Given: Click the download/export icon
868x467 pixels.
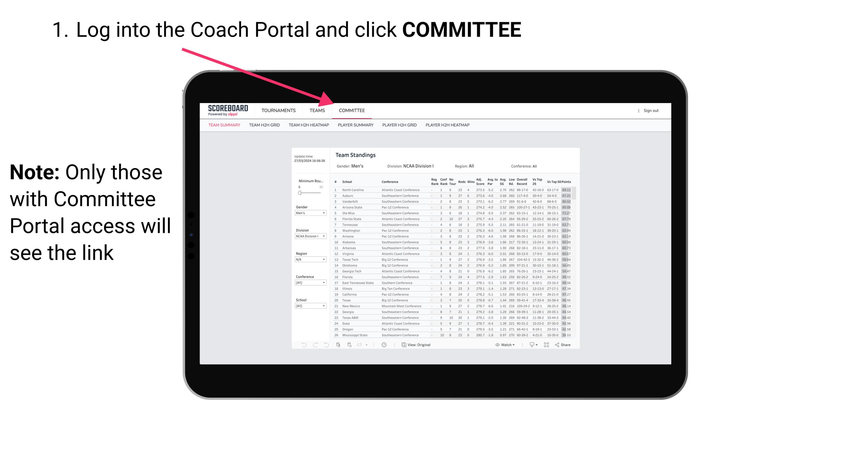Looking at the screenshot, I should (530, 345).
